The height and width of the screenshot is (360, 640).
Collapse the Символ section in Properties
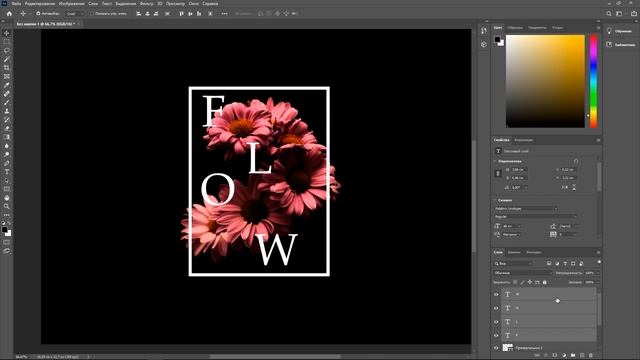495,200
